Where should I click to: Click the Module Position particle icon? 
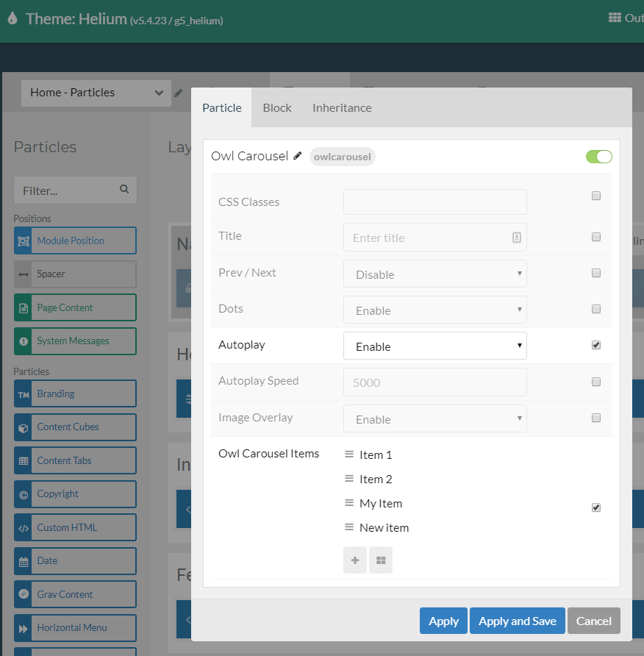pyautogui.click(x=24, y=241)
